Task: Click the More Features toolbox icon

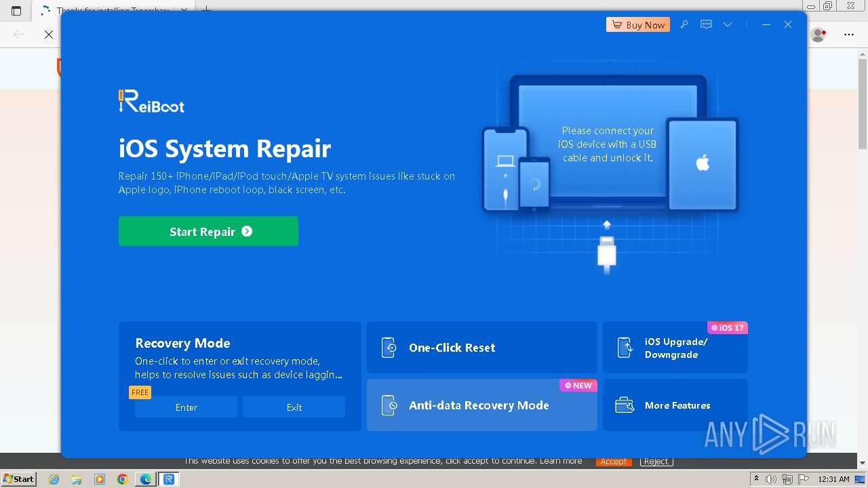Action: 625,405
